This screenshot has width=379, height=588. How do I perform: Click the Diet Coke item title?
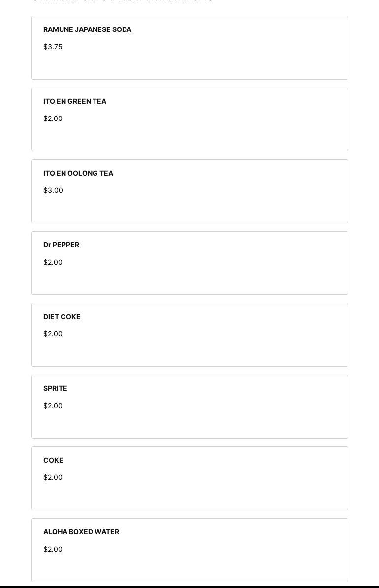[62, 317]
